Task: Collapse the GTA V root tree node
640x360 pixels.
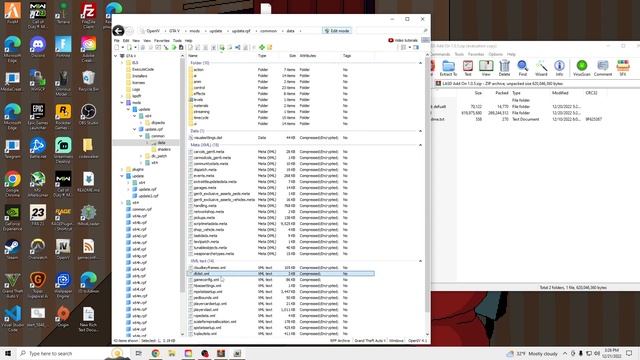Action: click(x=116, y=56)
